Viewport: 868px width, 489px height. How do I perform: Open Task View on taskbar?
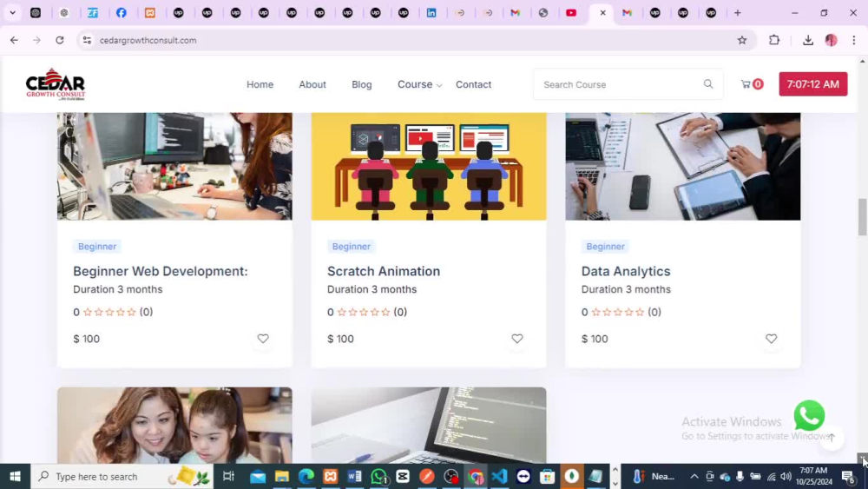click(228, 476)
